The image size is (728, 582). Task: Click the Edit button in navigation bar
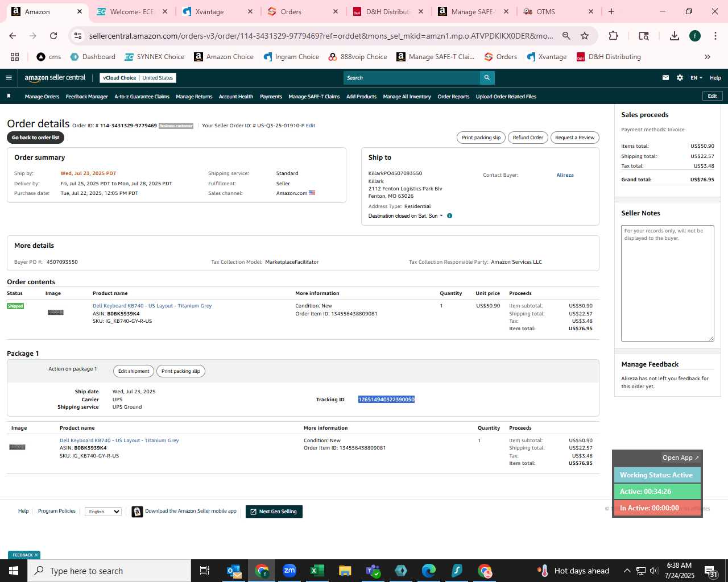712,96
